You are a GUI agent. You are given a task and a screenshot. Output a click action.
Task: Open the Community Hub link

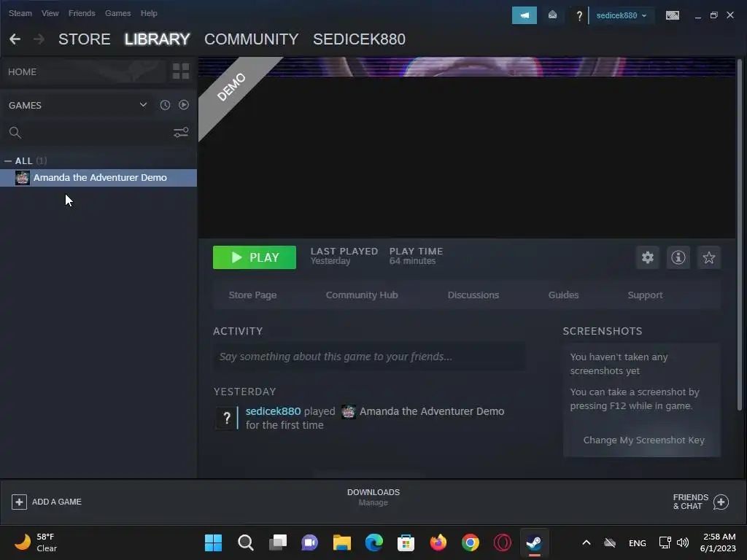[x=362, y=295]
